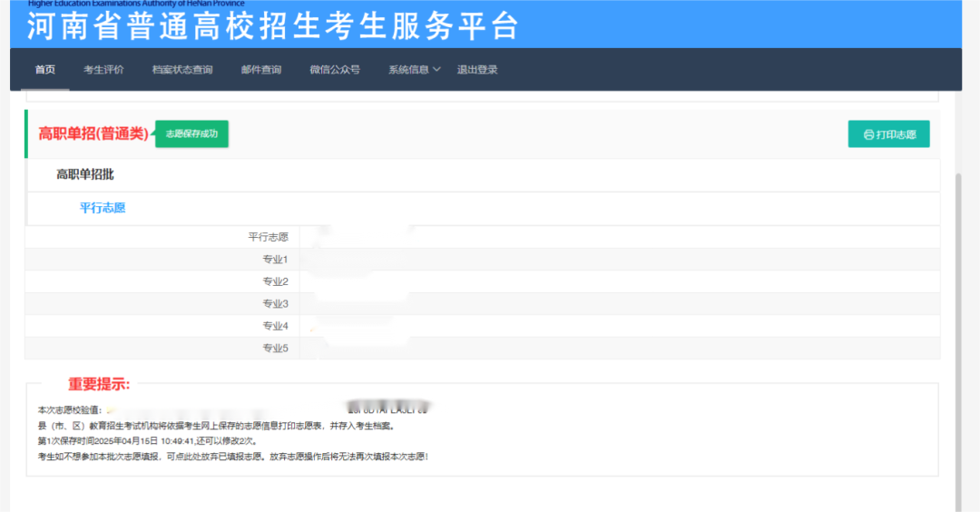980x512 pixels.
Task: Click the 专业2 row label
Action: [x=275, y=281]
